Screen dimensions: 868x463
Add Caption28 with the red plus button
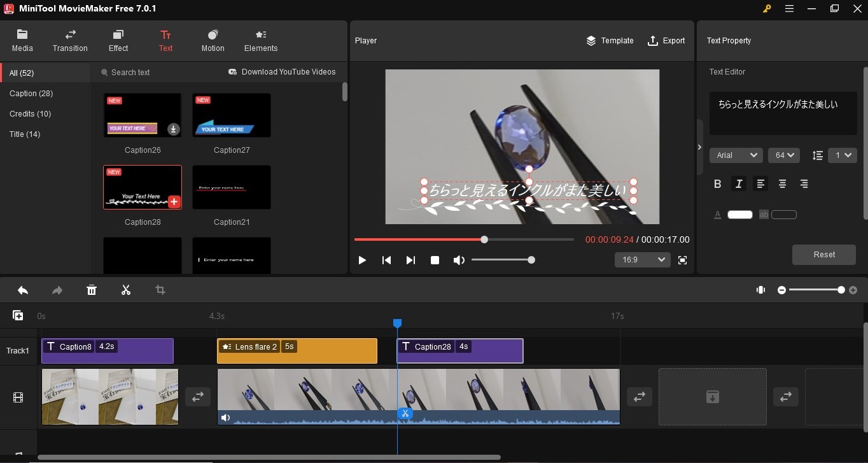174,202
